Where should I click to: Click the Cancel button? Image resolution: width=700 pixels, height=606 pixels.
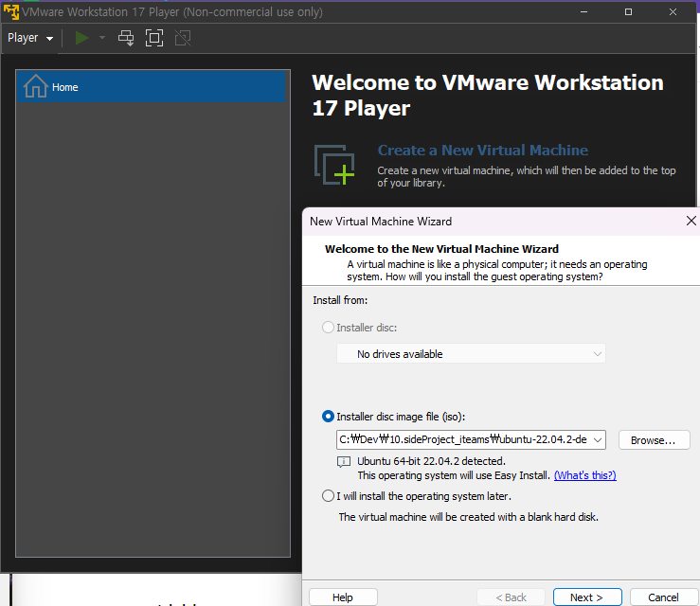663,597
